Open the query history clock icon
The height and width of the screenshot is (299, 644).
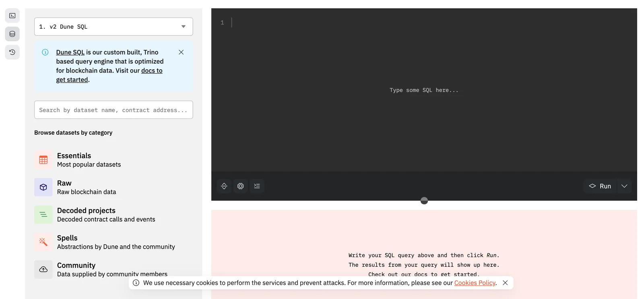point(12,52)
